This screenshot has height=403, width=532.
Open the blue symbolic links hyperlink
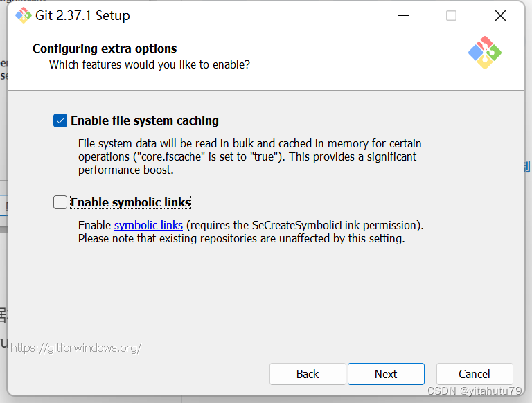pos(148,225)
